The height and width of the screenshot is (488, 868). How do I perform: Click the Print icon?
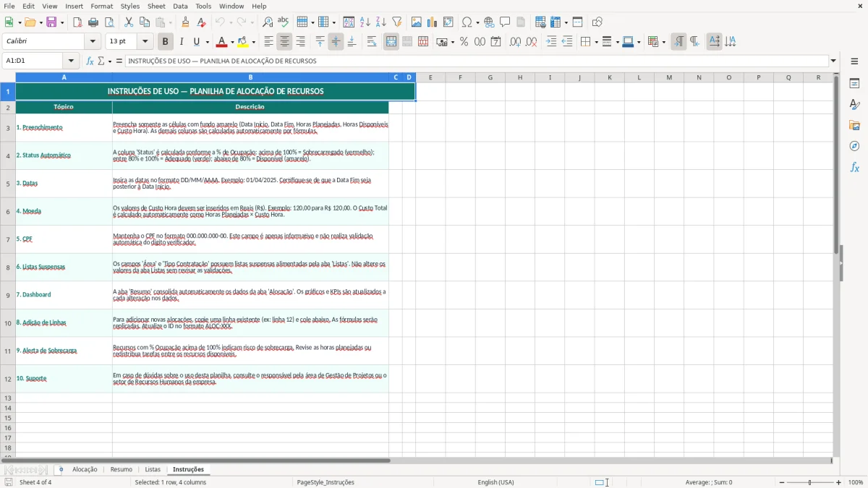[93, 22]
